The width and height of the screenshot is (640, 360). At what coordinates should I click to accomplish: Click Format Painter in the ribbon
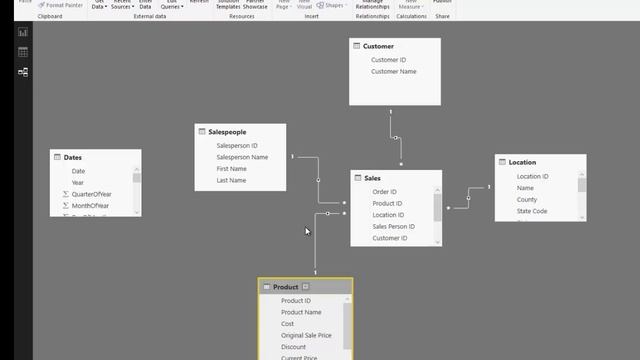(x=60, y=5)
